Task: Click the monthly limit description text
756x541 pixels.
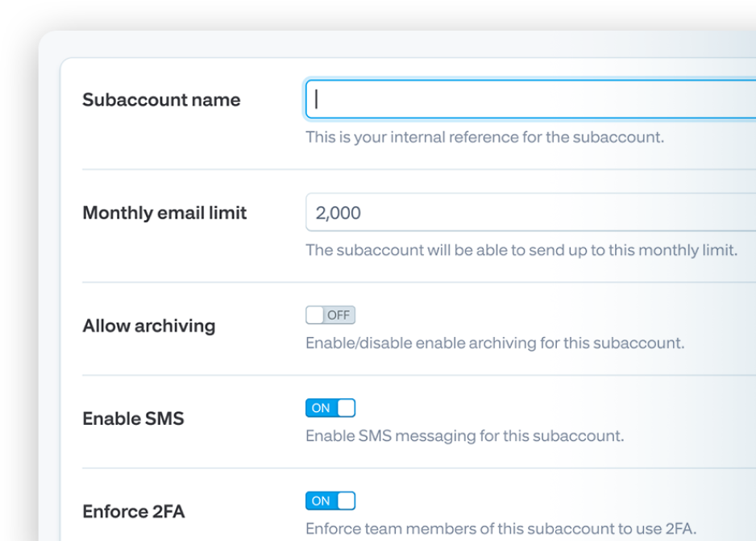Action: [521, 250]
